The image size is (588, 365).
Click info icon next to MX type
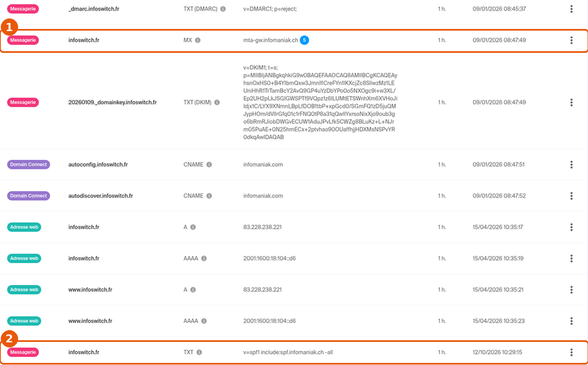coord(198,40)
